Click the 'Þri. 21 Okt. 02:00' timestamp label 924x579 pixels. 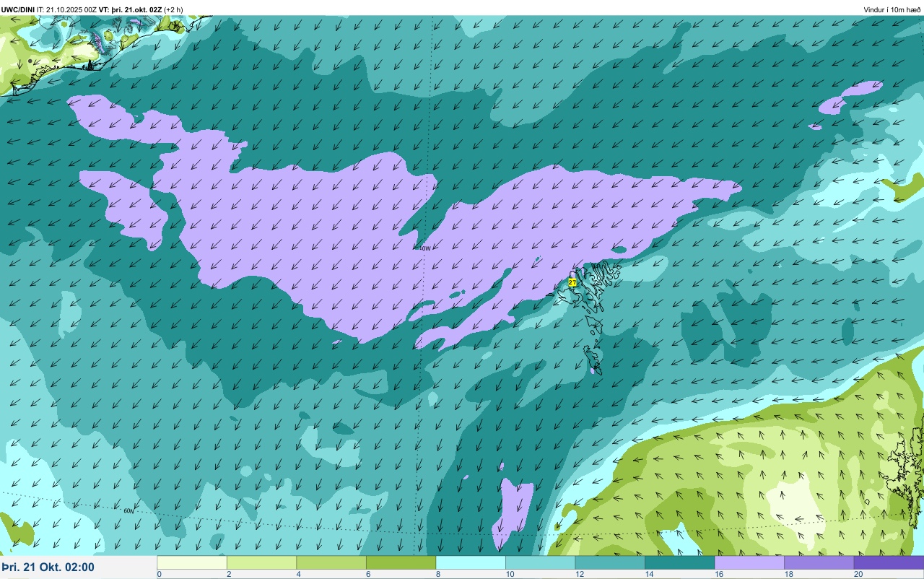coord(48,567)
